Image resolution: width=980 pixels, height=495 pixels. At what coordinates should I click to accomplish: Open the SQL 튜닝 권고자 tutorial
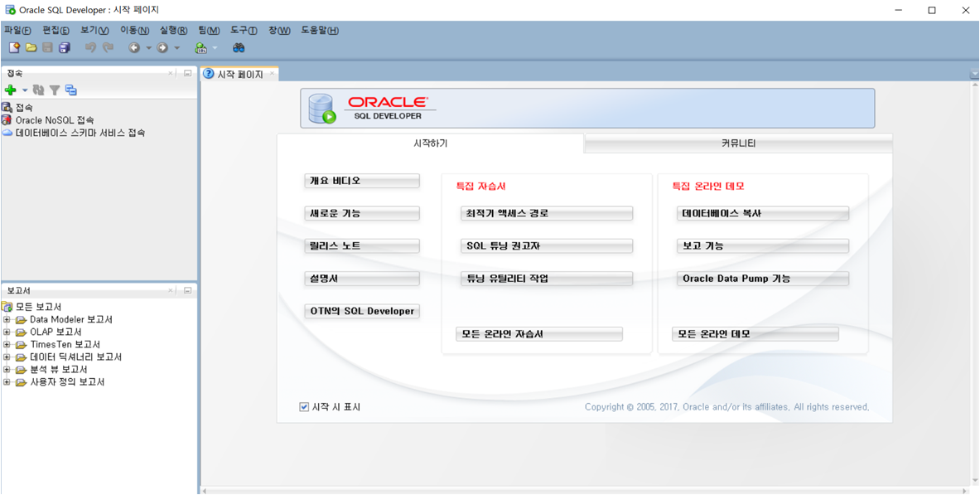(x=546, y=246)
